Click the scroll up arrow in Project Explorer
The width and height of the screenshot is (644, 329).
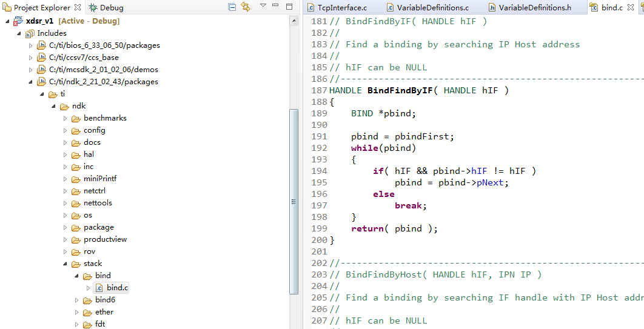point(293,21)
